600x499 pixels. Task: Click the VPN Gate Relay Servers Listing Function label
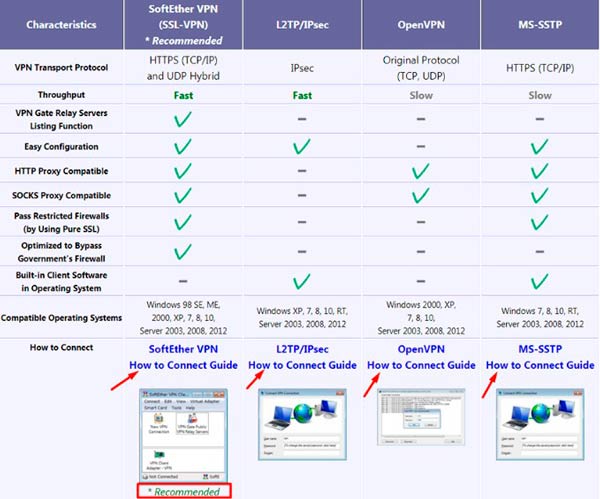pos(61,119)
